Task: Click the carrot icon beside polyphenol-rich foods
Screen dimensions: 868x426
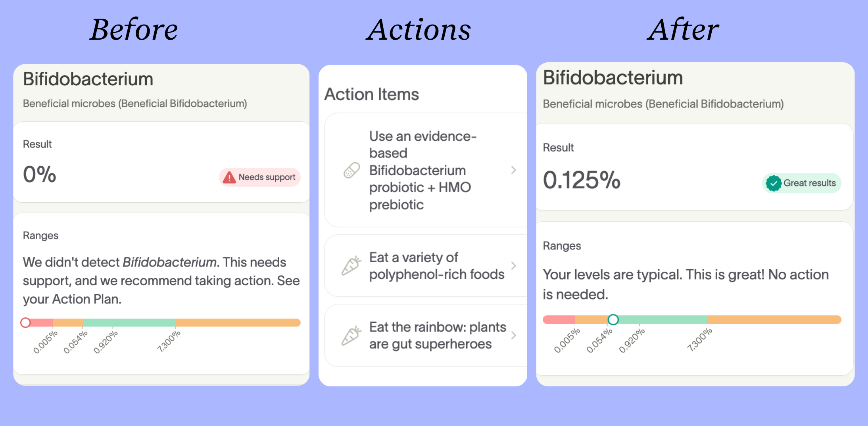Action: click(351, 265)
